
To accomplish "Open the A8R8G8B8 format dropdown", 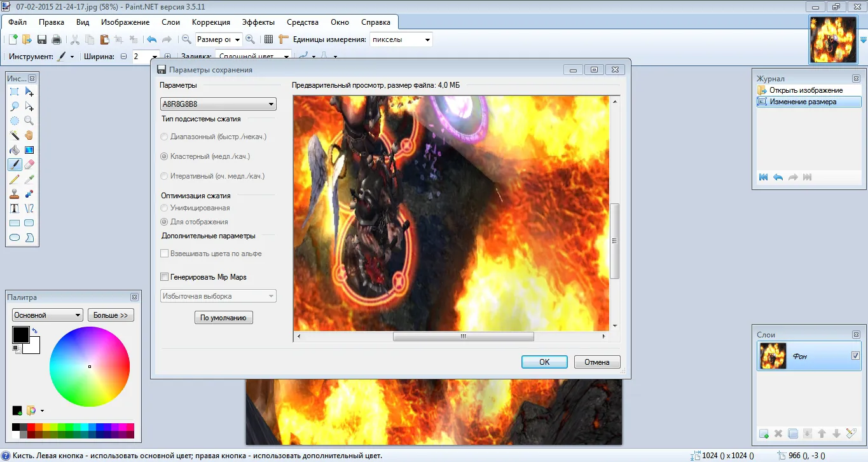I will (218, 104).
